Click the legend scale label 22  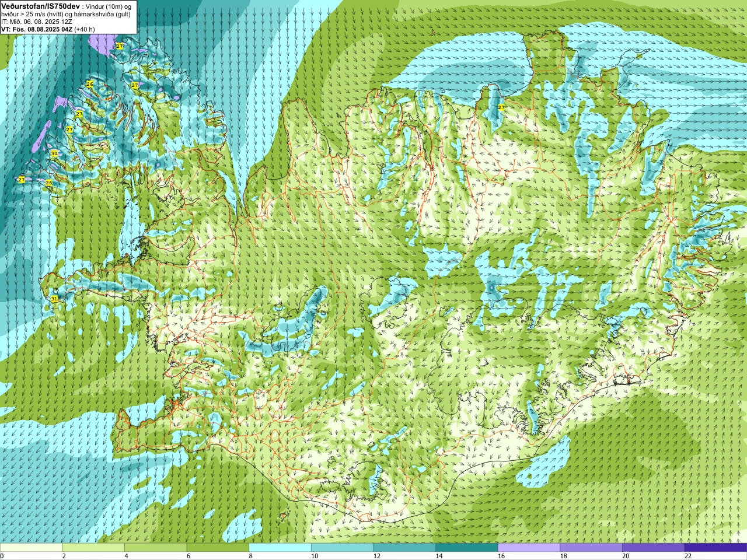click(688, 556)
